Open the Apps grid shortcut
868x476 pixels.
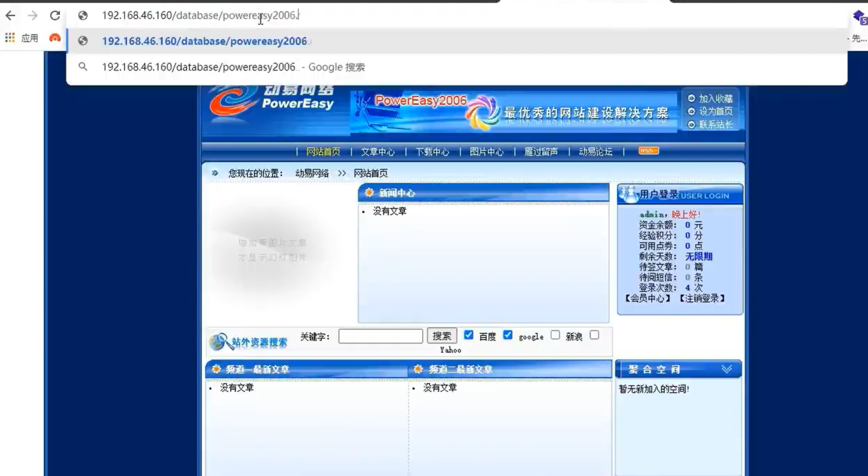click(x=10, y=38)
